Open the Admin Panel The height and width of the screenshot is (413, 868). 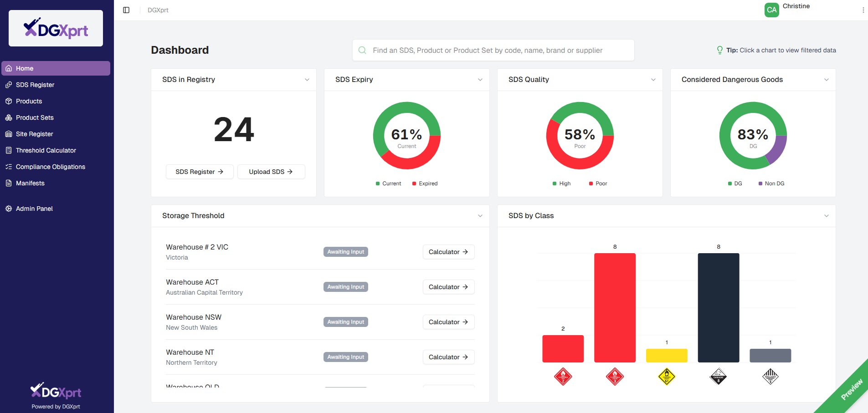34,209
